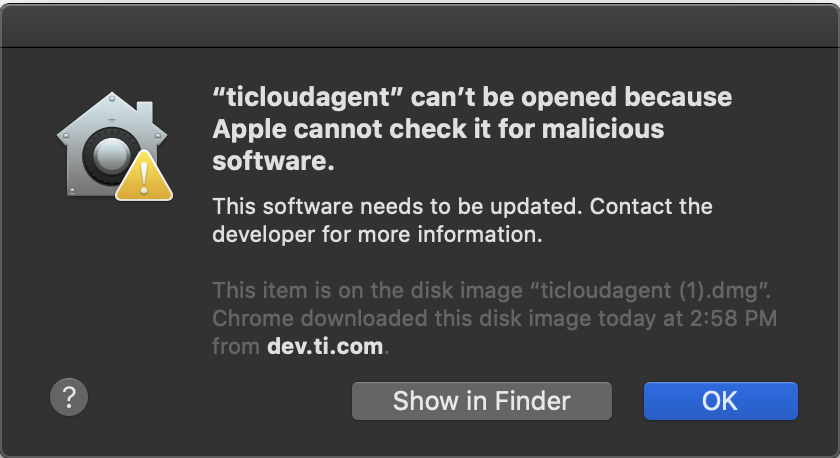Click the "ticloudagent (1).dmg" disk image name

pyautogui.click(x=650, y=290)
